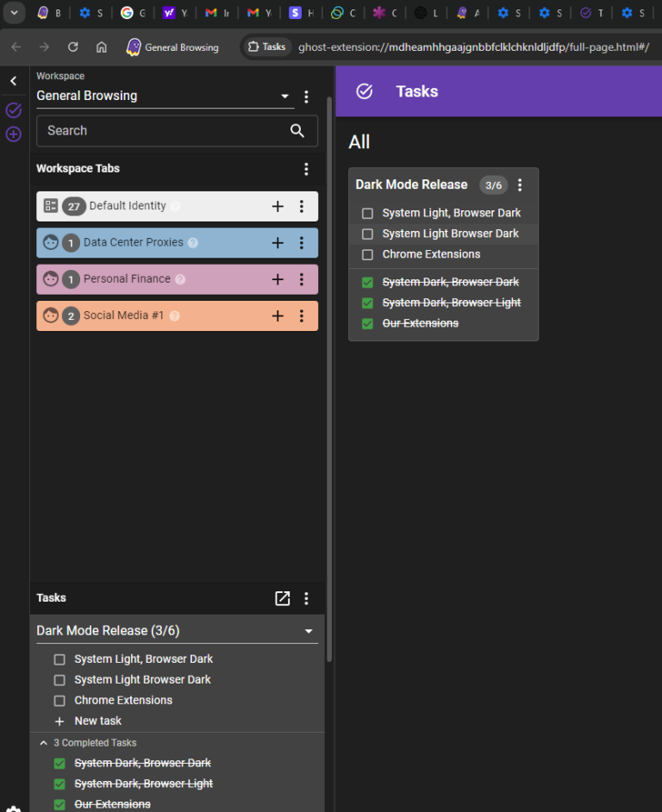Image resolution: width=662 pixels, height=812 pixels.
Task: Open a new tab in Default Identity
Action: pyautogui.click(x=278, y=206)
